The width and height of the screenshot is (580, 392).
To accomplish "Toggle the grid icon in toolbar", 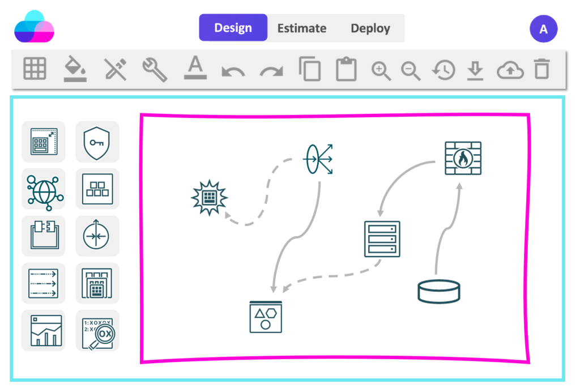I will tap(35, 69).
